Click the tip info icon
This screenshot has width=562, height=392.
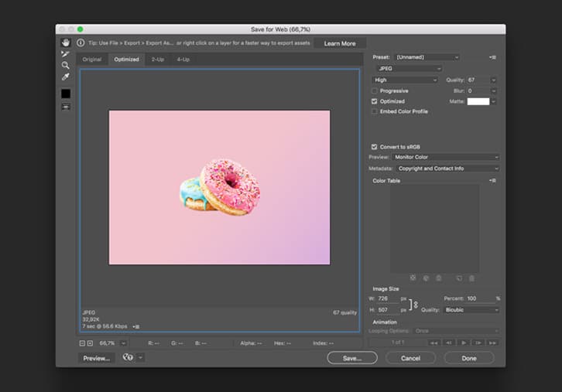(81, 43)
